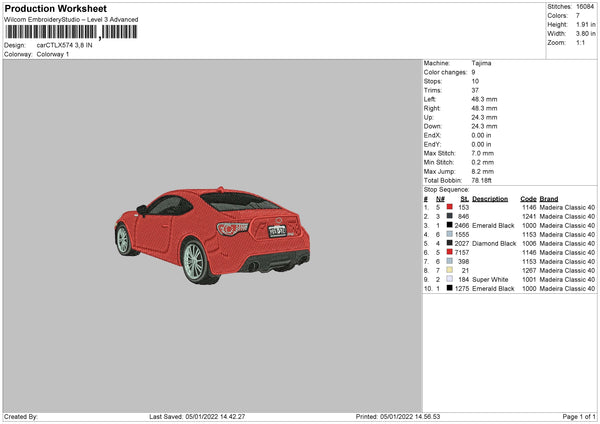Click the Machine value Tajima
The image size is (600, 424).
coord(481,63)
